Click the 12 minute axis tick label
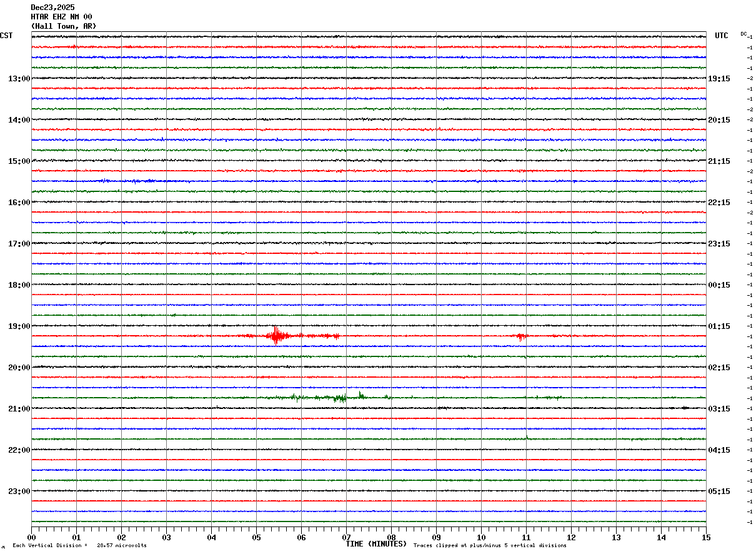Image resolution: width=756 pixels, height=554 pixels. pyautogui.click(x=571, y=537)
